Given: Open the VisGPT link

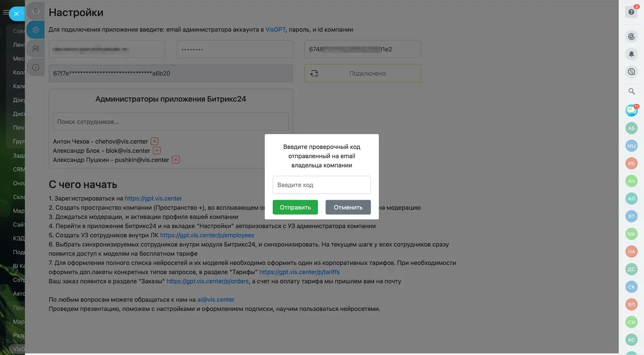Looking at the screenshot, I should coord(275,30).
